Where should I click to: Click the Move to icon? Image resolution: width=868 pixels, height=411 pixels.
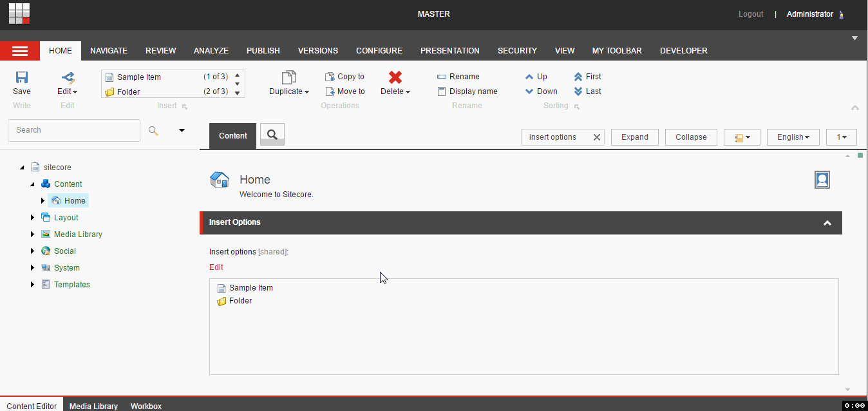point(328,91)
